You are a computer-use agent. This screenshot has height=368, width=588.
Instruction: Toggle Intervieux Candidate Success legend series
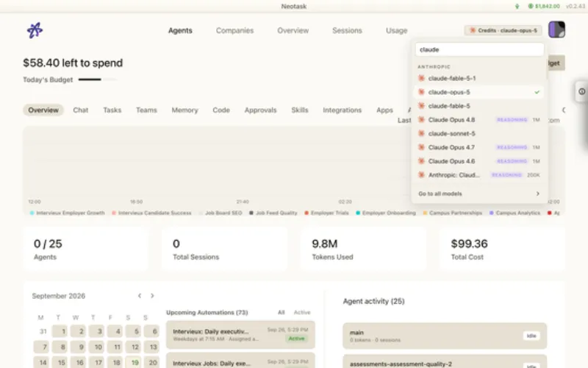click(x=151, y=213)
